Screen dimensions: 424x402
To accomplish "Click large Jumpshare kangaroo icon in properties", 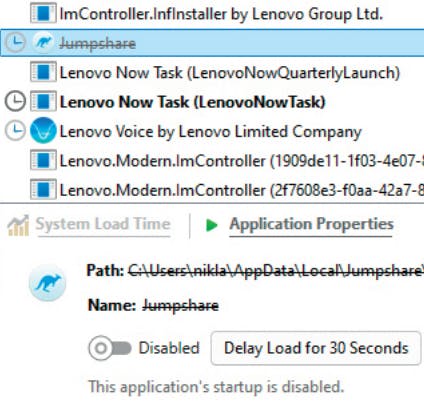I will tap(47, 283).
